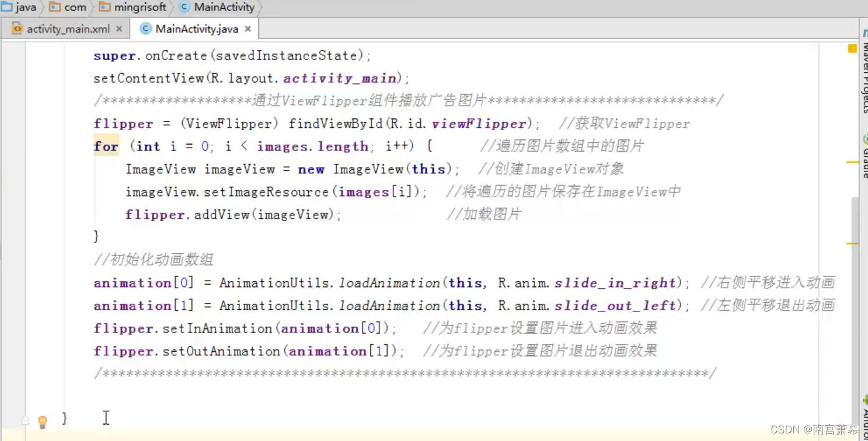Click the java folder breadcrumb
This screenshot has height=441, width=868.
click(25, 8)
